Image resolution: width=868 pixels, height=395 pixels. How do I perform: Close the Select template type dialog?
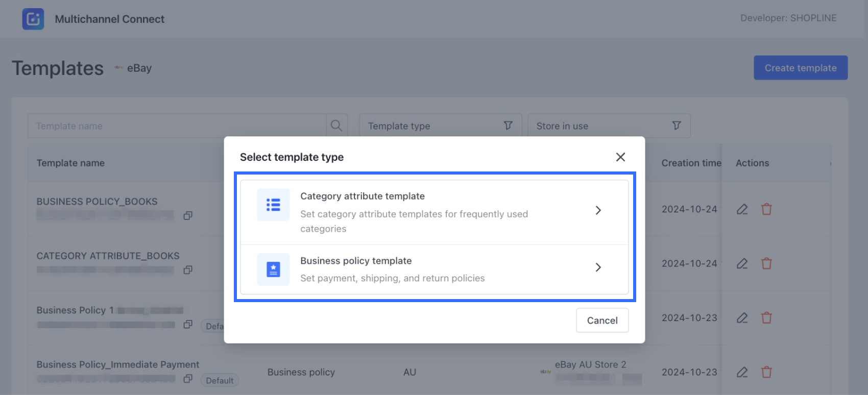click(x=620, y=157)
